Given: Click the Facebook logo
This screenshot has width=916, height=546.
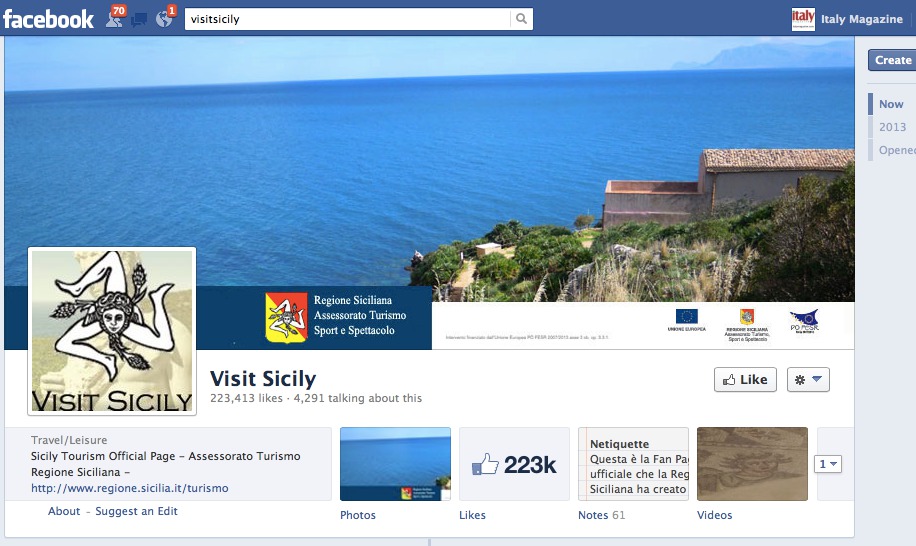Looking at the screenshot, I should click(48, 19).
